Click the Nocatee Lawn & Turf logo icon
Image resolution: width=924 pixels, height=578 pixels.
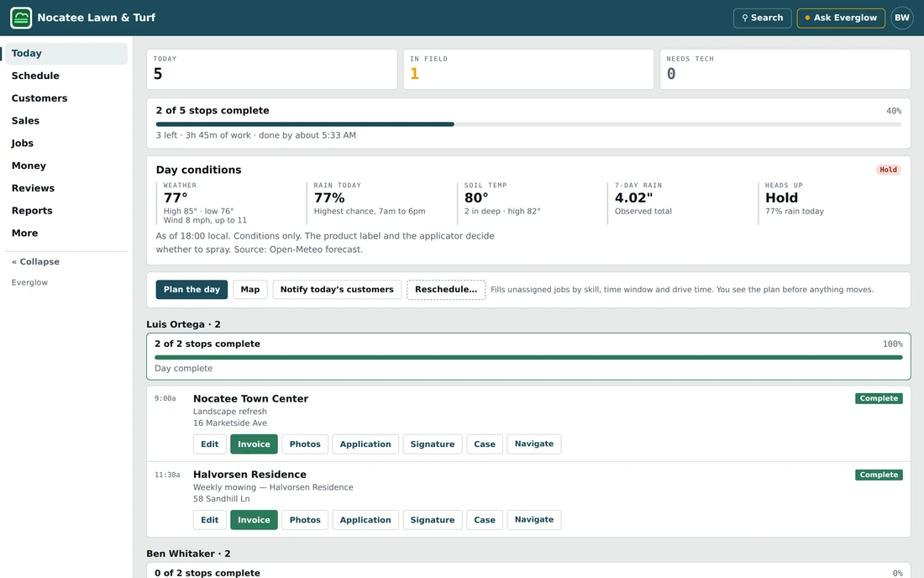pyautogui.click(x=21, y=18)
